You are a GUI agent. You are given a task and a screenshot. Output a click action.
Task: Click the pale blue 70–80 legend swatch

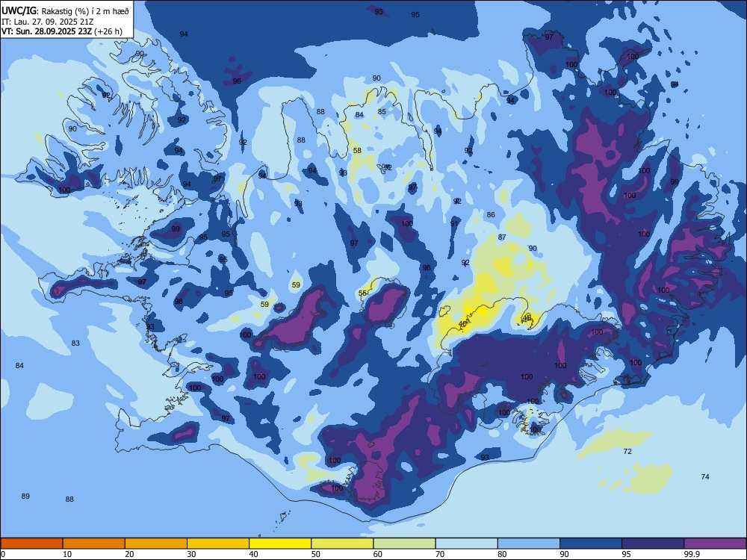pyautogui.click(x=467, y=544)
